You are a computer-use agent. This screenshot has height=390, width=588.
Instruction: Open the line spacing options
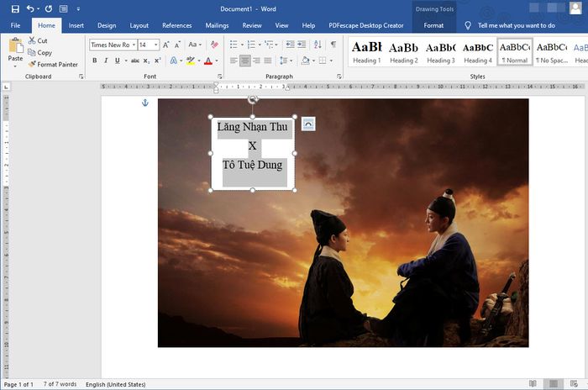coord(286,61)
